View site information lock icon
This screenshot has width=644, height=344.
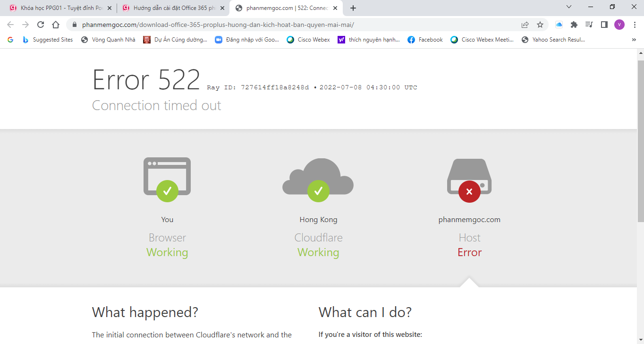coord(75,25)
